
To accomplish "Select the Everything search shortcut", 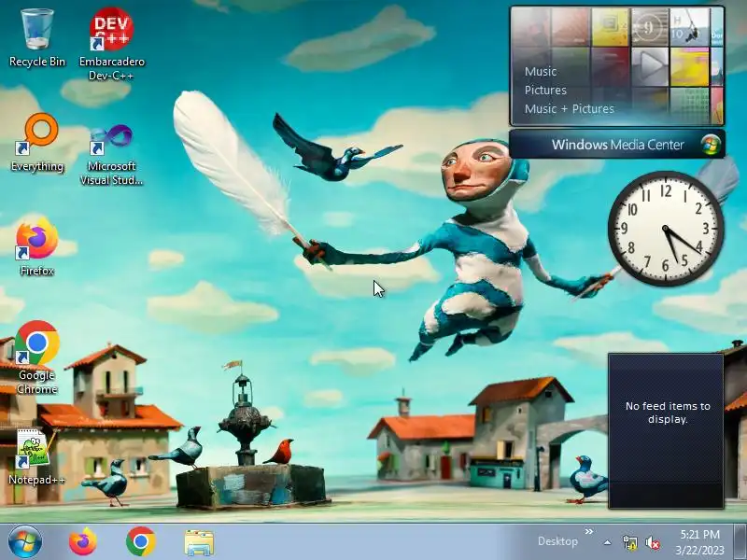I will (x=37, y=143).
